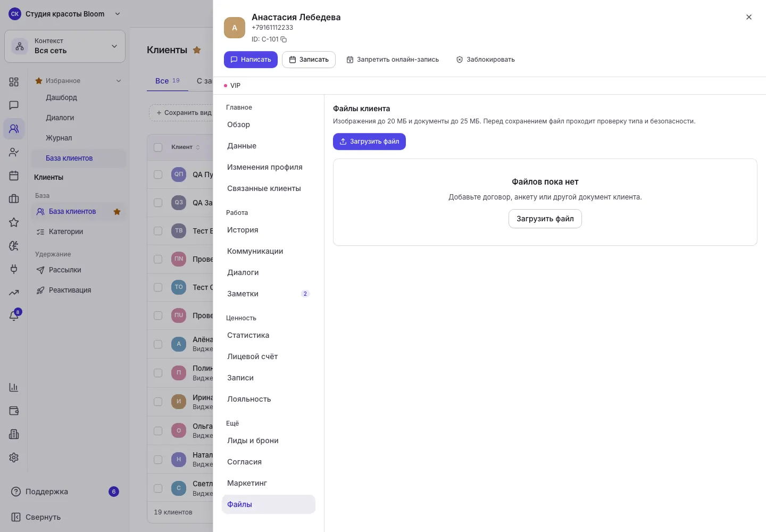Click the chat bubble icon in left rail

pyautogui.click(x=14, y=105)
